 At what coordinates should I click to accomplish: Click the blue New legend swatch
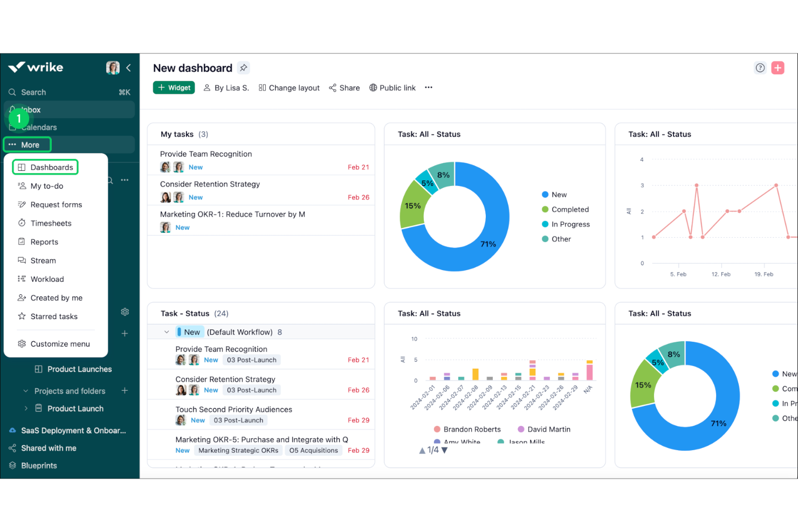tap(545, 194)
